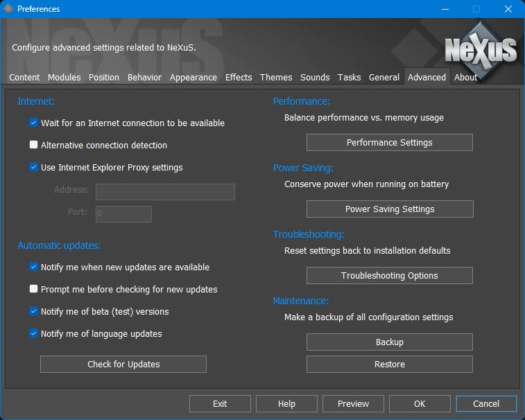This screenshot has width=525, height=420.
Task: Click the 'Troubleshooting:' section heading
Action: pos(309,234)
